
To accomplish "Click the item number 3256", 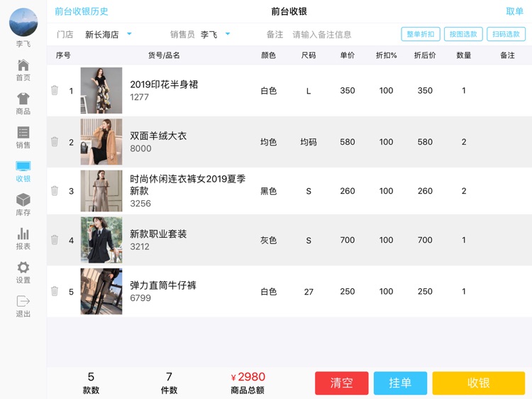I will click(x=140, y=204).
